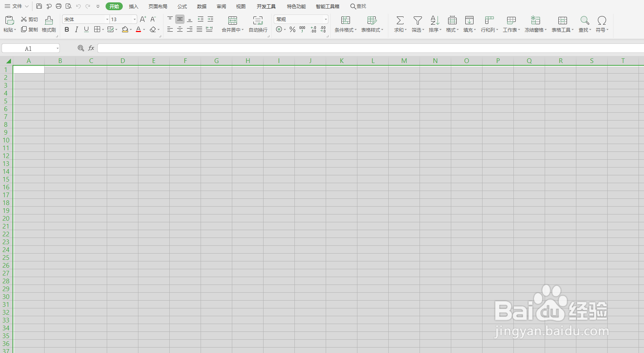The height and width of the screenshot is (353, 644).
Task: Switch to the 开发工具 tab
Action: 266,6
